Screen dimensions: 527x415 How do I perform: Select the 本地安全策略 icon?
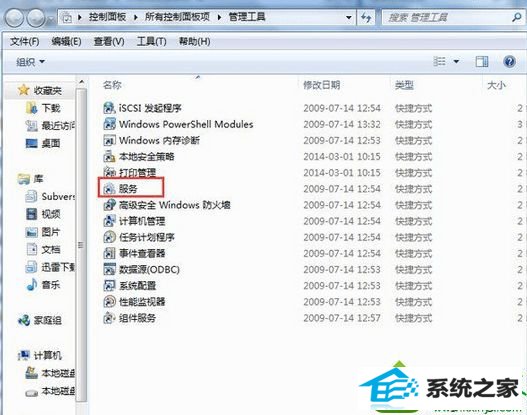coord(109,156)
